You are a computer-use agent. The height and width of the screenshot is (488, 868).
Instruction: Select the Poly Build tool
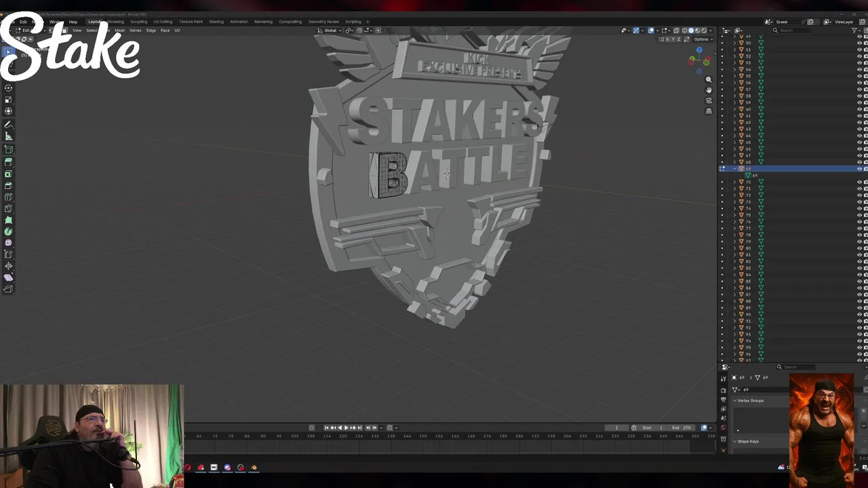pos(8,220)
